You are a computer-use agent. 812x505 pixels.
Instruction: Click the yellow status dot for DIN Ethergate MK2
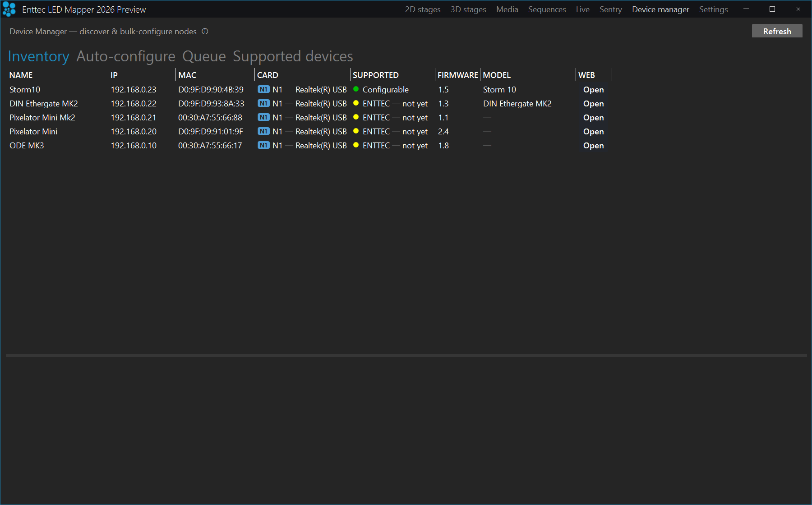click(x=356, y=103)
